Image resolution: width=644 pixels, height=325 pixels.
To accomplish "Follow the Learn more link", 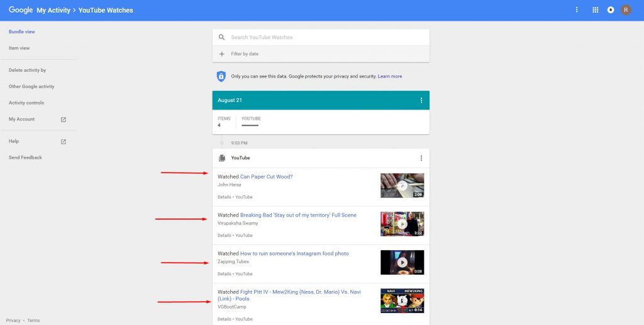I will pos(390,76).
